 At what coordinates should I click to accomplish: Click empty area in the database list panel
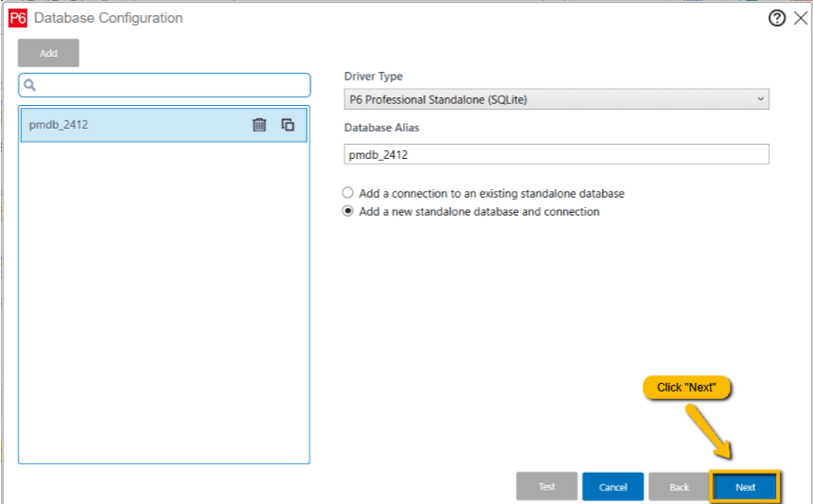click(x=164, y=303)
